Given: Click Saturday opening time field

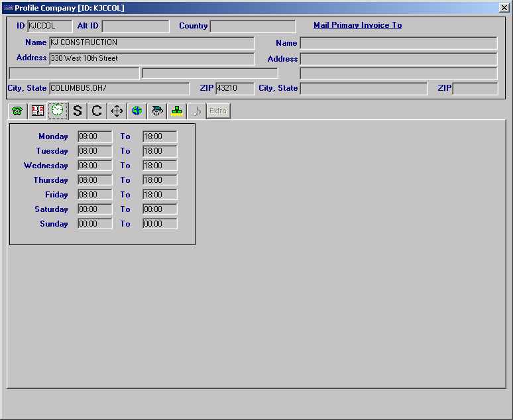Looking at the screenshot, I should tap(95, 209).
